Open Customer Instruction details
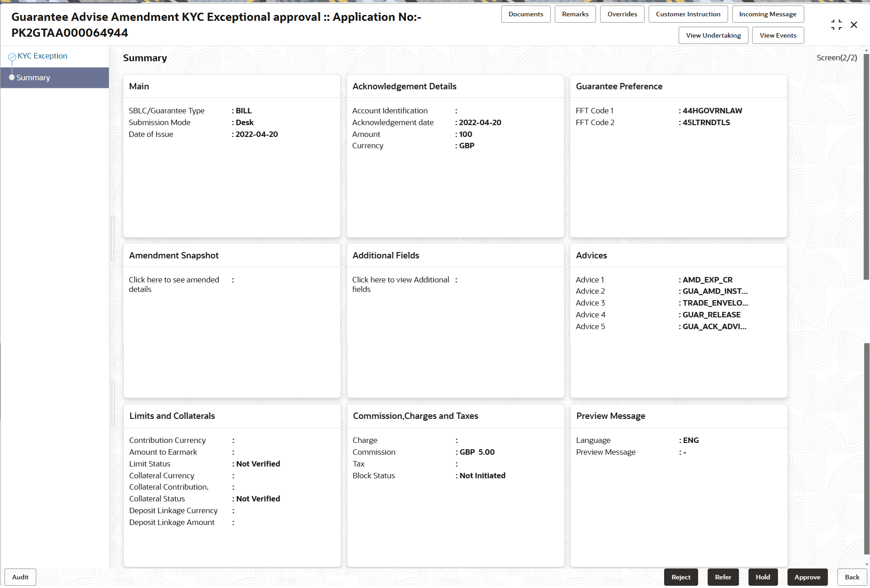This screenshot has height=588, width=870. (x=688, y=14)
